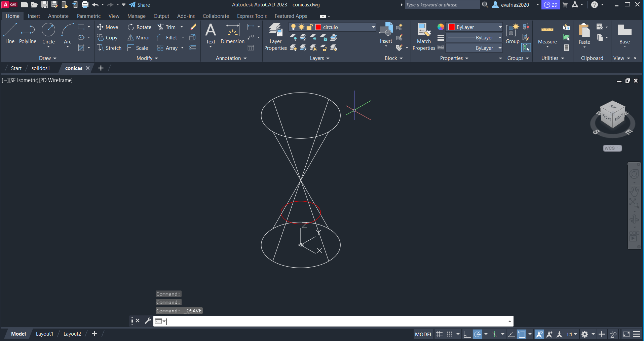Toggle snap mode in status bar
Viewport: 644px width, 341px height.
(449, 334)
